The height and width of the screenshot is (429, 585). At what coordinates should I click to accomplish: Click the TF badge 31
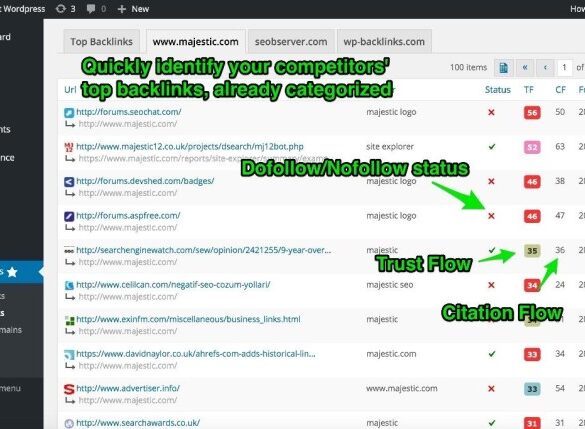tap(532, 423)
